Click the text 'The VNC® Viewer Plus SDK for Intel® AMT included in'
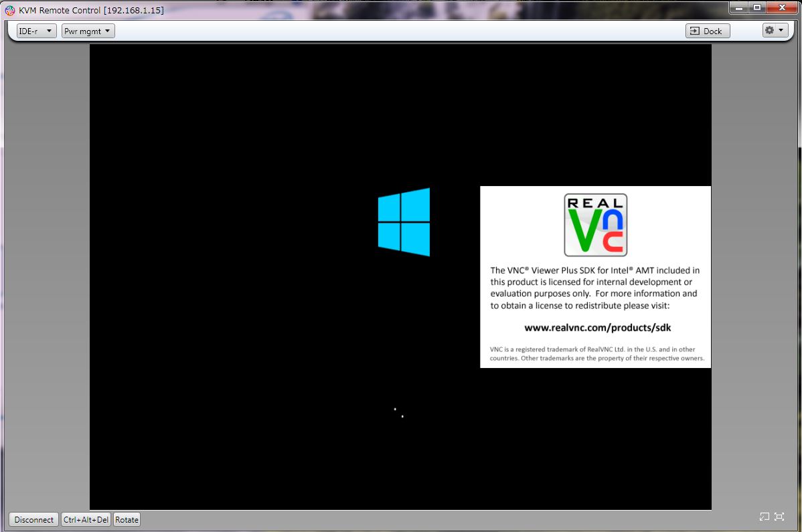The image size is (802, 532). pyautogui.click(x=595, y=270)
